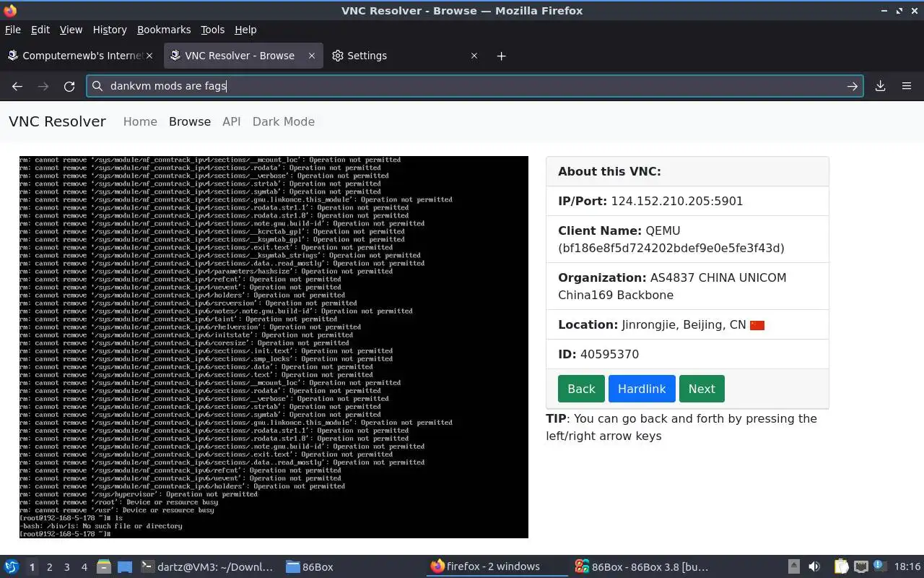The image size is (924, 578).
Task: Click the 18:16 clock
Action: click(x=907, y=567)
